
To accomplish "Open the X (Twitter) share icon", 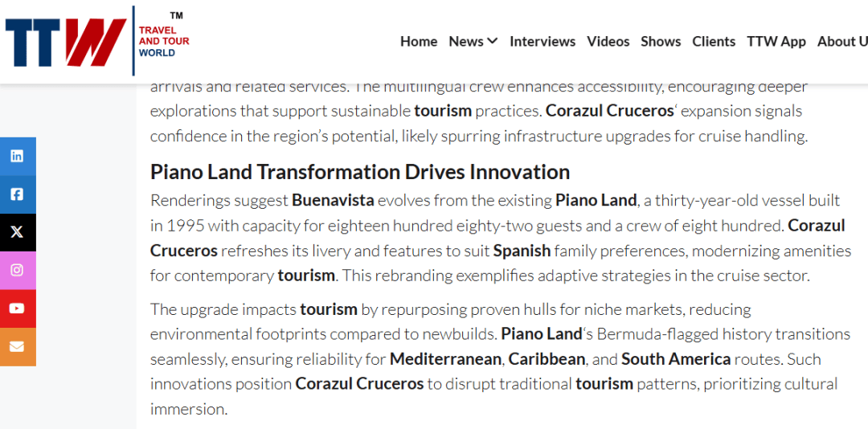I will tap(17, 232).
